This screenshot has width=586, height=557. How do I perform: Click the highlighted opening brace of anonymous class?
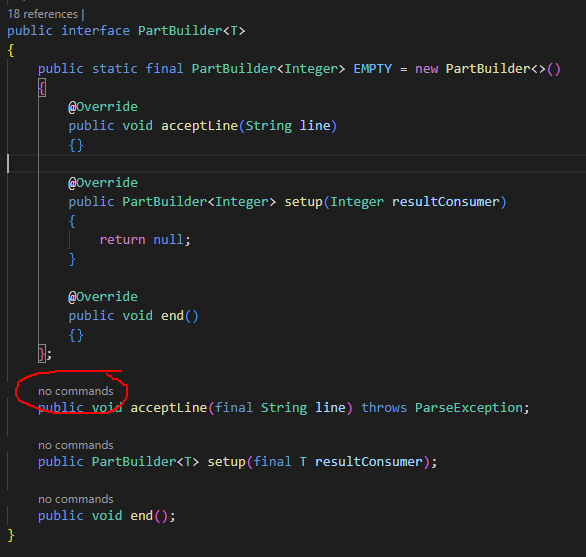(42, 88)
